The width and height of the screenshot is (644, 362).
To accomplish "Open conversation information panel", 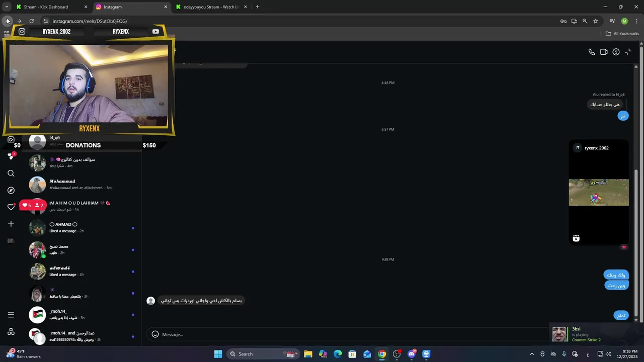I will point(616,52).
